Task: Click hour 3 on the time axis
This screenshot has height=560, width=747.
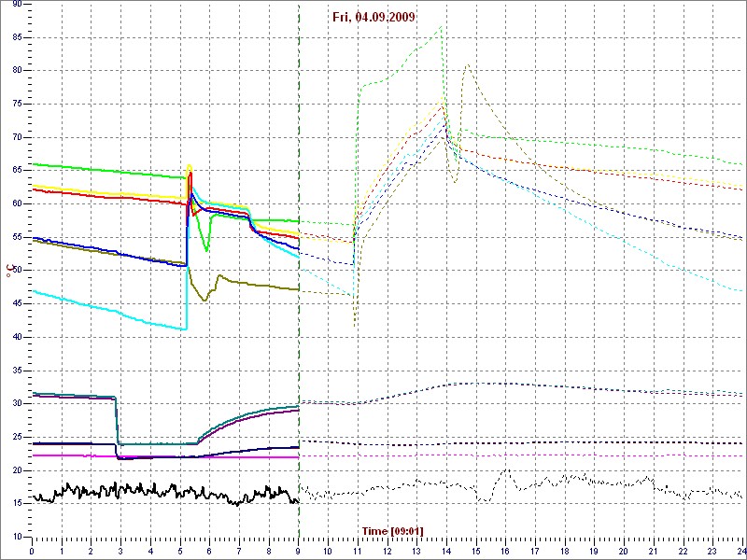Action: pyautogui.click(x=121, y=550)
